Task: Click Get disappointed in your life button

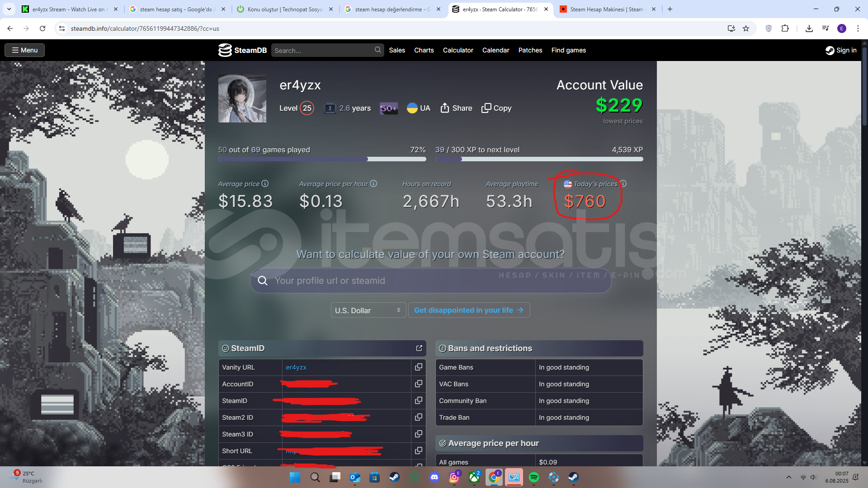Action: tap(469, 310)
